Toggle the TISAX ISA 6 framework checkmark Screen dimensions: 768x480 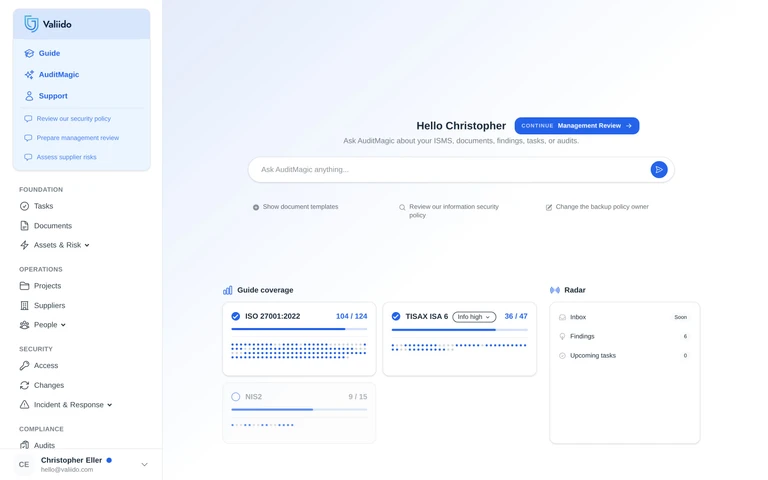(x=396, y=316)
